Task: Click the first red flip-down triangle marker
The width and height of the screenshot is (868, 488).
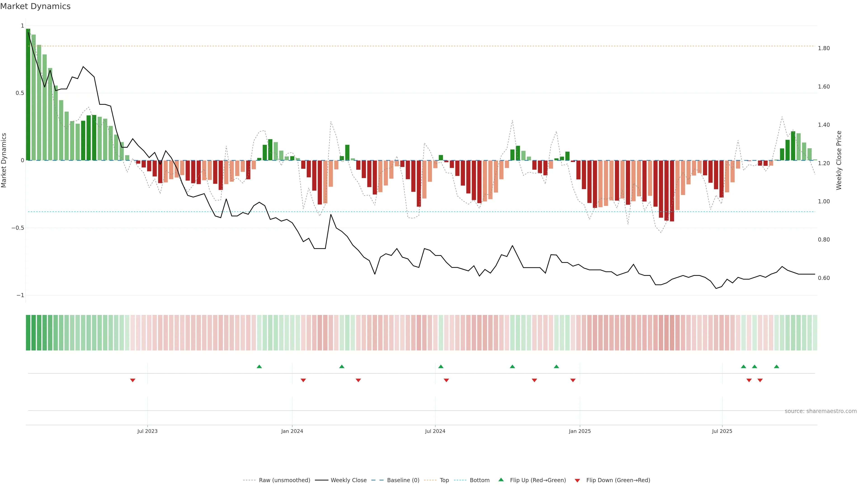Action: 132,380
